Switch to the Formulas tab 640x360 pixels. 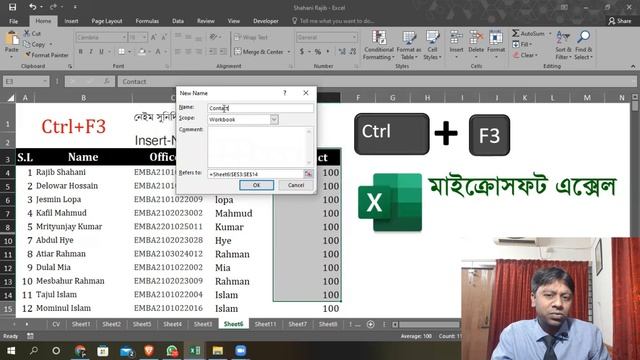(x=147, y=21)
